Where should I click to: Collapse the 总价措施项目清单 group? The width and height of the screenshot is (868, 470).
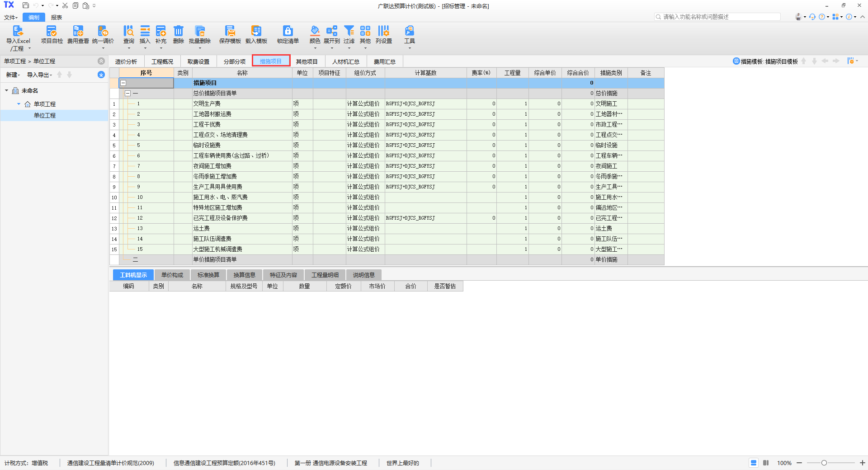click(x=128, y=94)
